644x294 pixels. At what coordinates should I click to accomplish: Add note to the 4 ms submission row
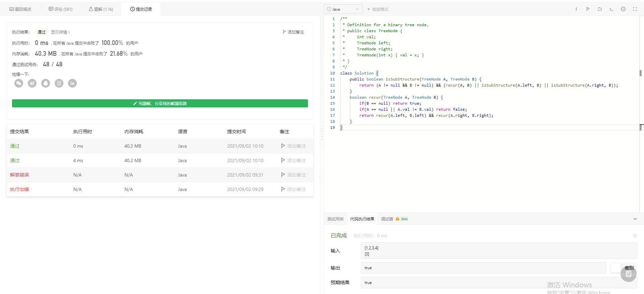click(293, 160)
